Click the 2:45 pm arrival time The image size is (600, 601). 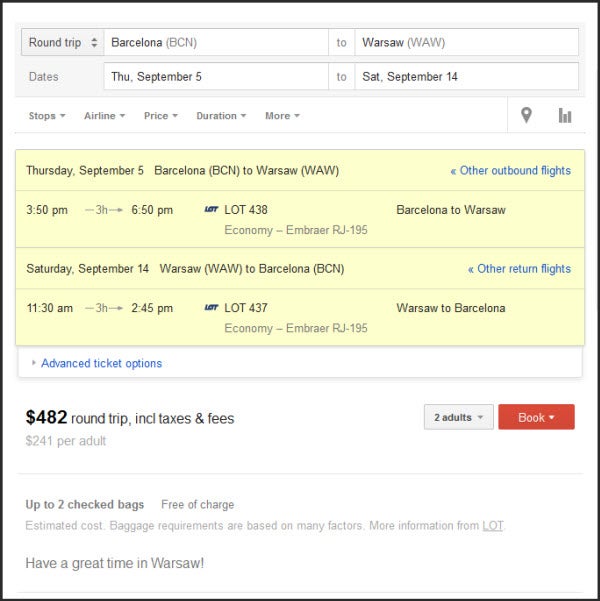[x=152, y=308]
